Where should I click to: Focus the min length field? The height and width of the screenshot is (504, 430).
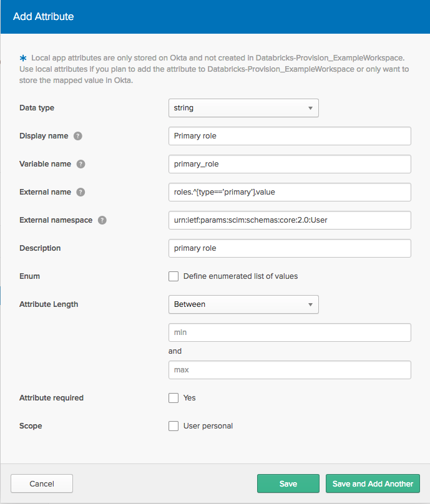(290, 332)
